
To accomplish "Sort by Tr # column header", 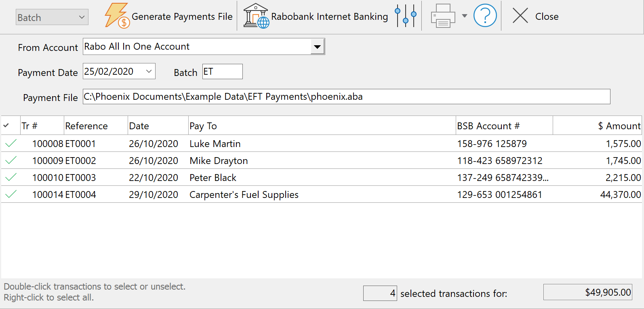I will click(x=42, y=126).
